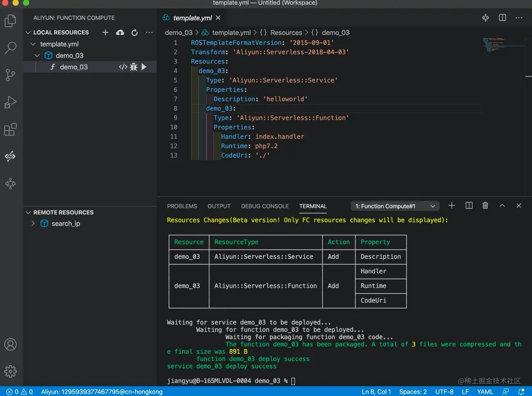Run demo_03 function with play icon
Viewport: 532px width, 396px height.
coord(144,67)
